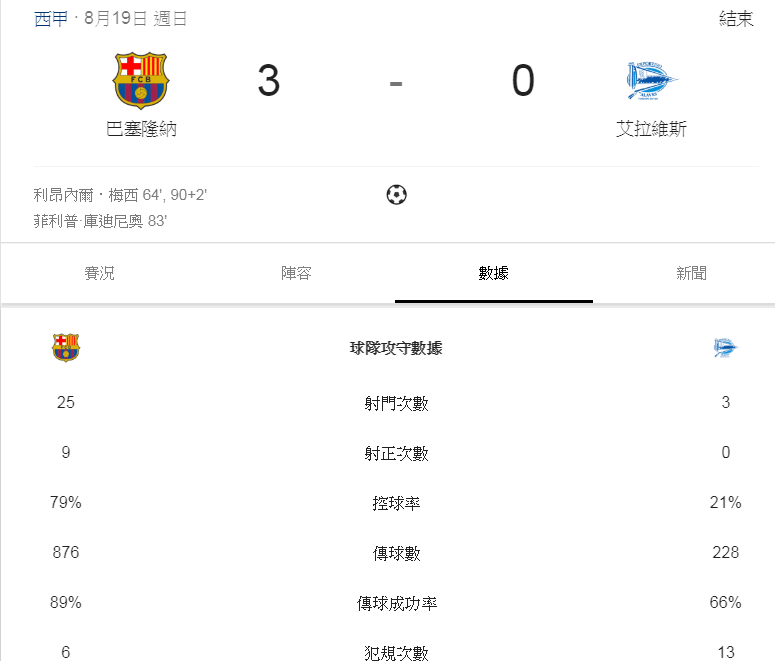Click the soccer ball goal icon

[x=396, y=194]
